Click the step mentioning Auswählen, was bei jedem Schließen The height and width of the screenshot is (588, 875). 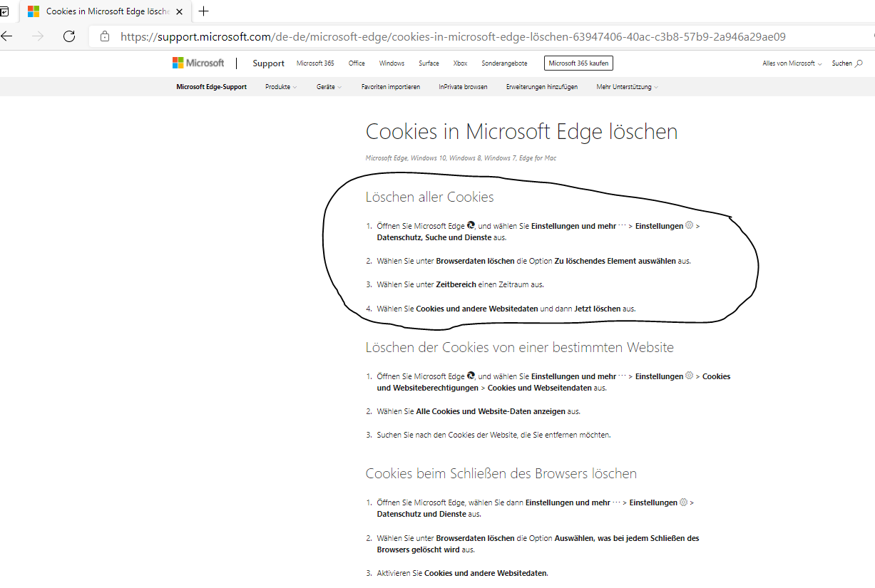pyautogui.click(x=538, y=544)
